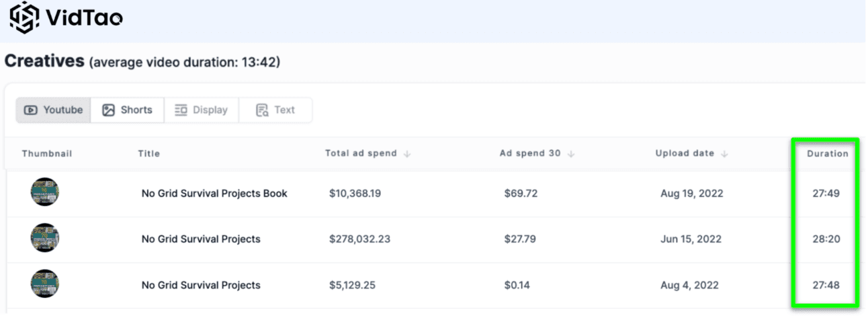
Task: Open thumbnail of No Grid Survival Projects Book
Action: point(45,193)
